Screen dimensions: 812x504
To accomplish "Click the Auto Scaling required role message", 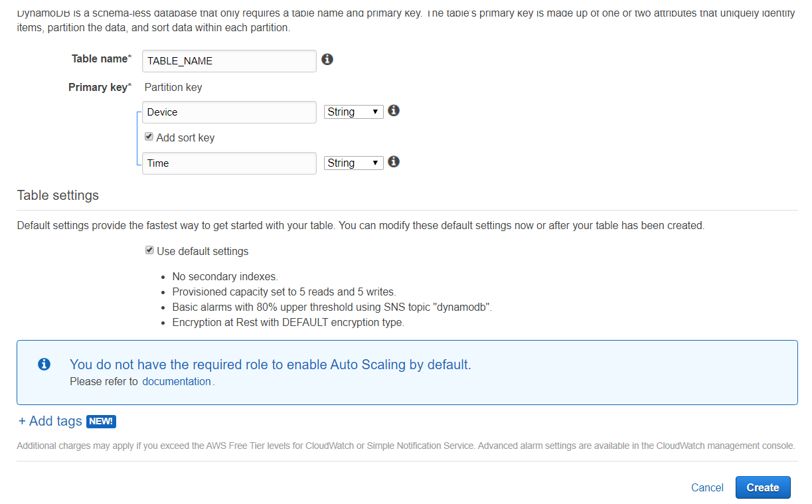I will click(x=270, y=365).
